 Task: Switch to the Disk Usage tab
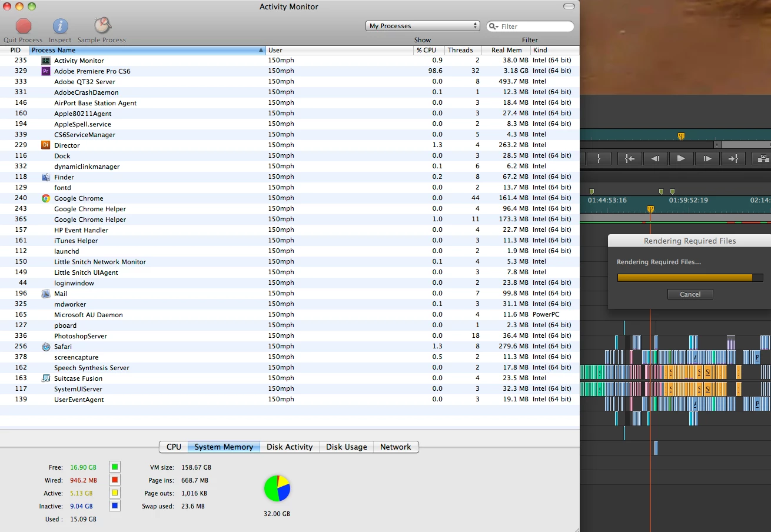347,447
